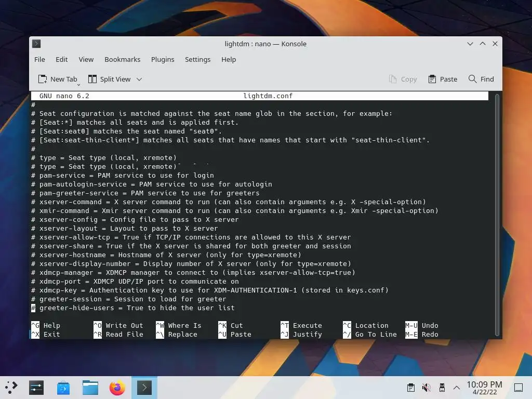Click the Konsole task in the taskbar
This screenshot has width=532, height=399.
pos(144,388)
